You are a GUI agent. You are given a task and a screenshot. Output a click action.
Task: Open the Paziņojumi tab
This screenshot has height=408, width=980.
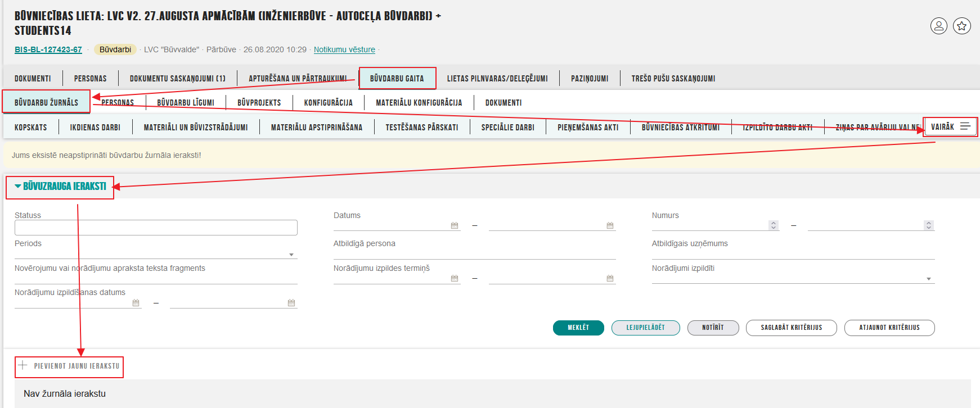click(590, 79)
